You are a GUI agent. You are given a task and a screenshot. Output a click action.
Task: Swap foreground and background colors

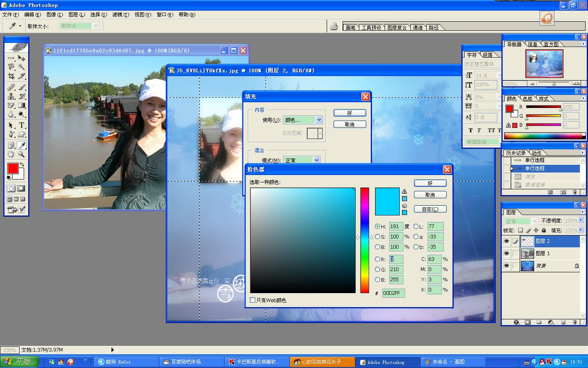pyautogui.click(x=22, y=164)
